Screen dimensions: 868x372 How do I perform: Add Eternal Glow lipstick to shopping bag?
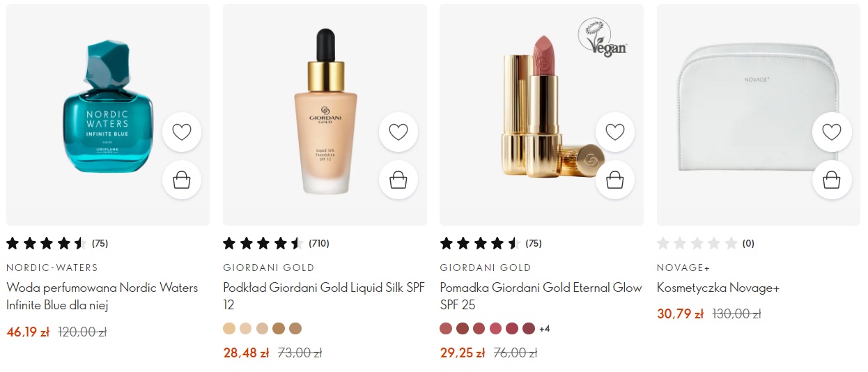point(615,180)
